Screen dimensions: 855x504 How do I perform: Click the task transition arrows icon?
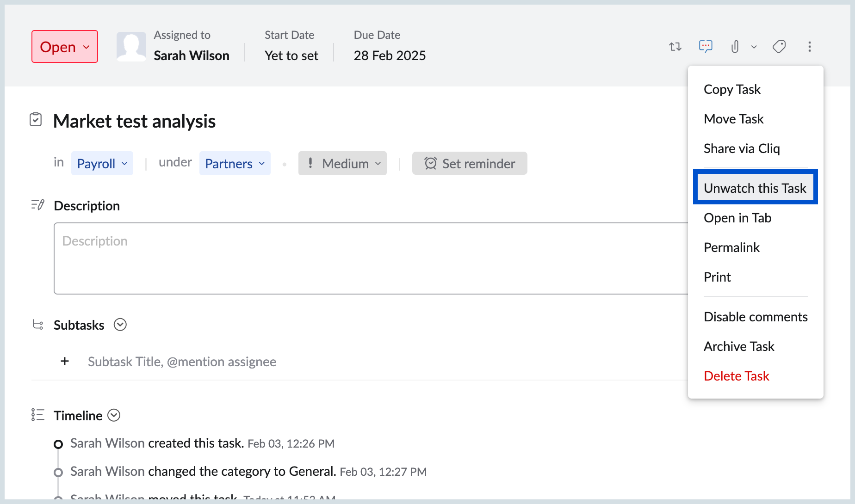(675, 47)
